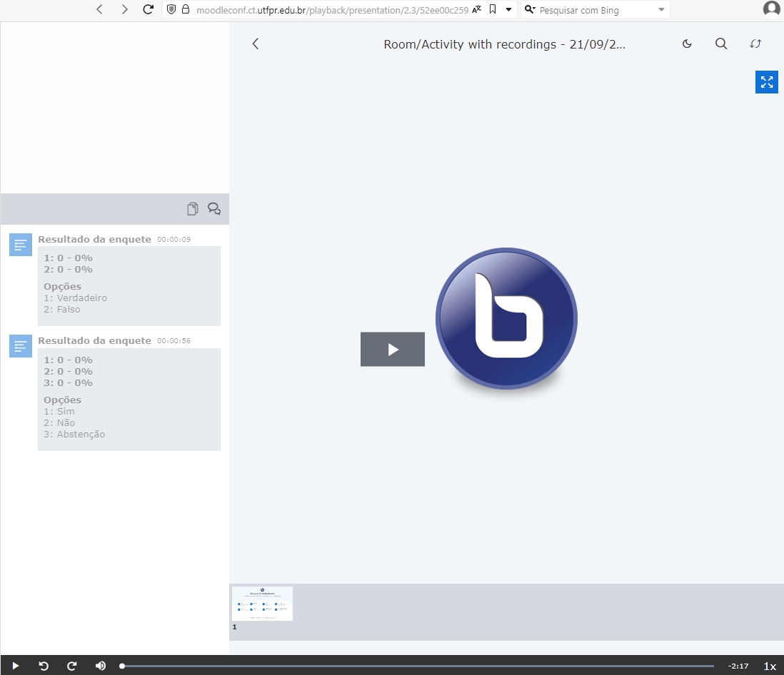Skip forward in the recording
The height and width of the screenshot is (675, 784).
71,666
